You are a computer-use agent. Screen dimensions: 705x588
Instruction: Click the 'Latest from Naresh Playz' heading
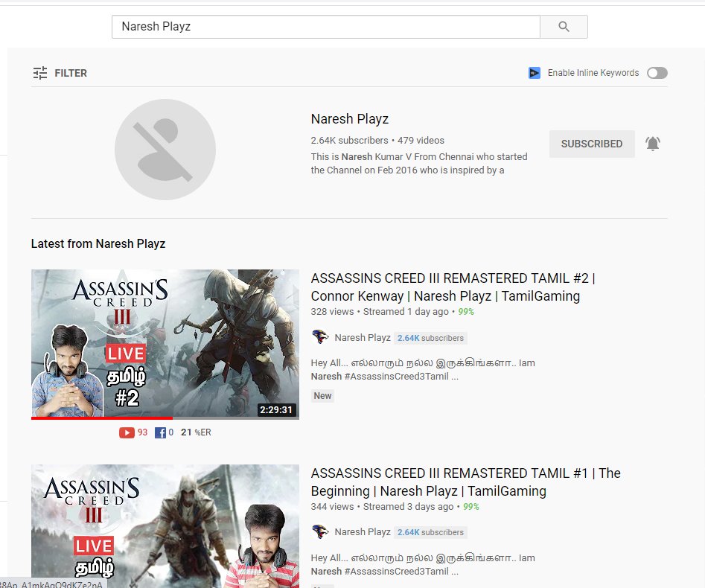click(98, 243)
